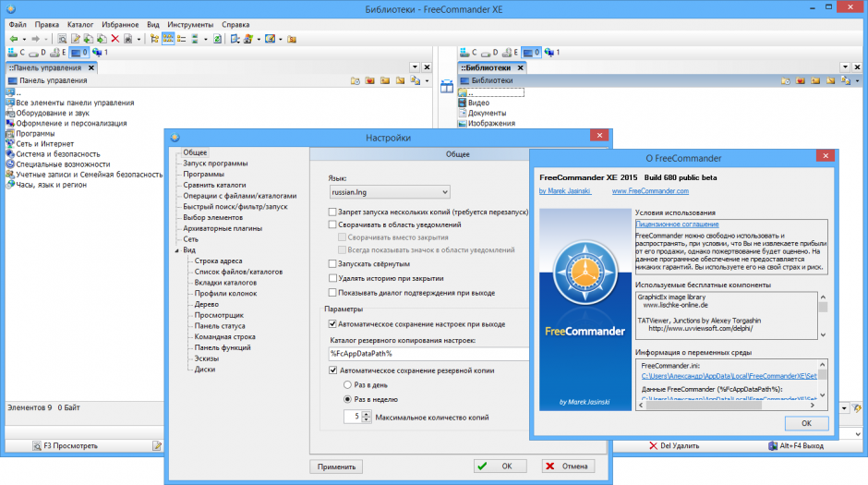Toggle the folder tree icon in toolbar
The image size is (868, 485).
pos(154,39)
